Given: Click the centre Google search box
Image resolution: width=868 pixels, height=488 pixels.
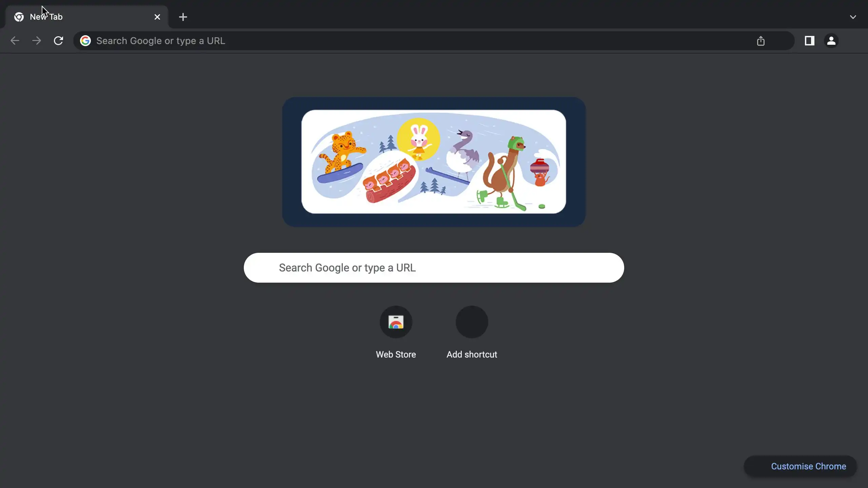Looking at the screenshot, I should point(434,268).
